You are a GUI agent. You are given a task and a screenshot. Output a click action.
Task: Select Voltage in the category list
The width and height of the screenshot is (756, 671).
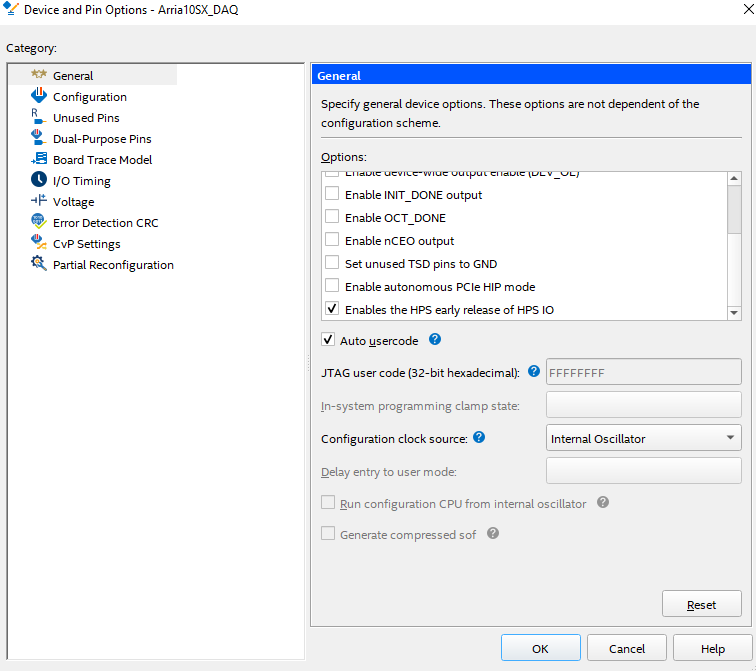(73, 201)
